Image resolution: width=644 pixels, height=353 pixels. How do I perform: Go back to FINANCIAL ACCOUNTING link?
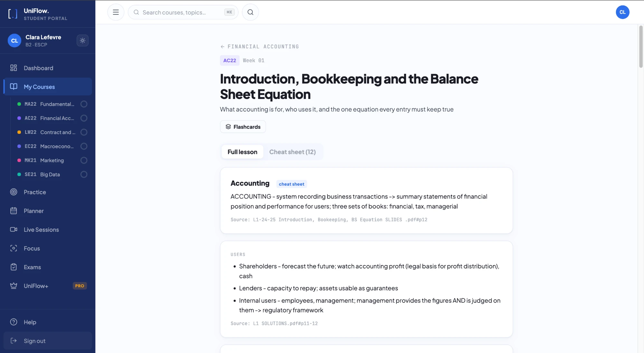[x=260, y=47]
